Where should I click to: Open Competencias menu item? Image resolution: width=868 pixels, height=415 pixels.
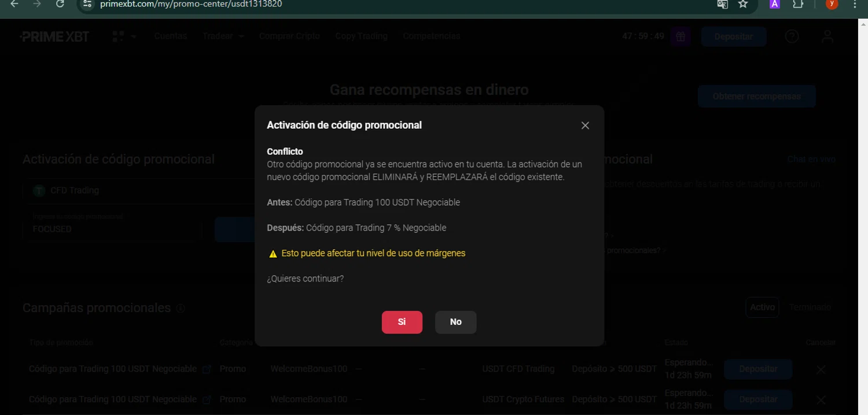tap(432, 36)
